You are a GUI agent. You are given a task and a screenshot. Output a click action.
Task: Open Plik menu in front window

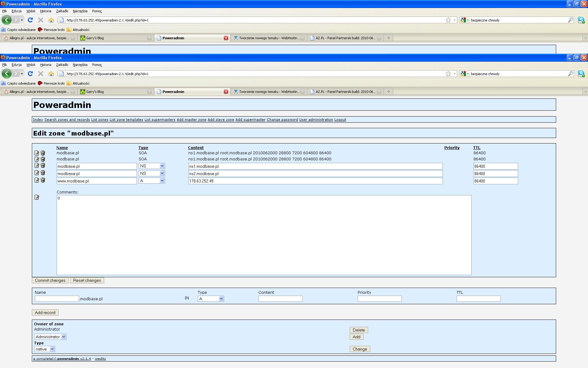5,65
